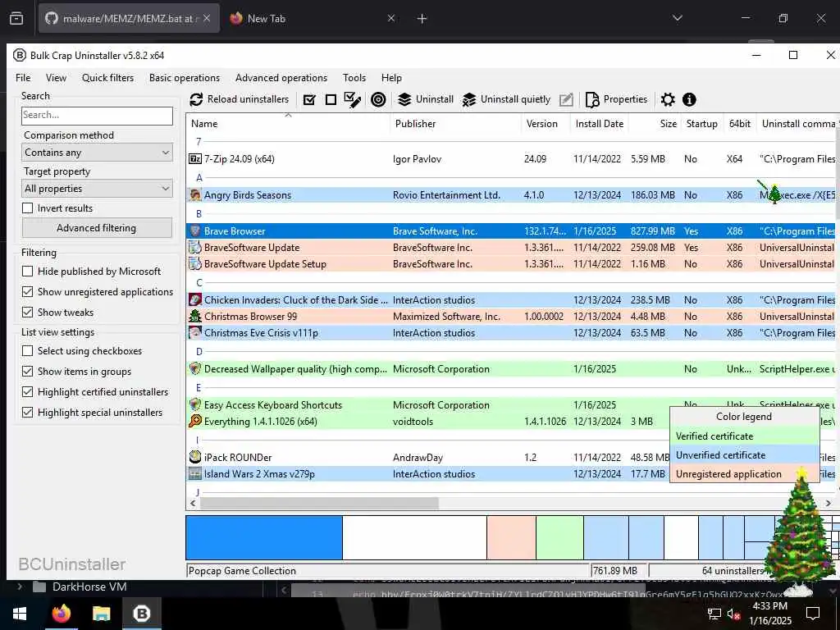Viewport: 840px width, 630px height.
Task: Click the Uninstall quietly icon
Action: [x=468, y=99]
